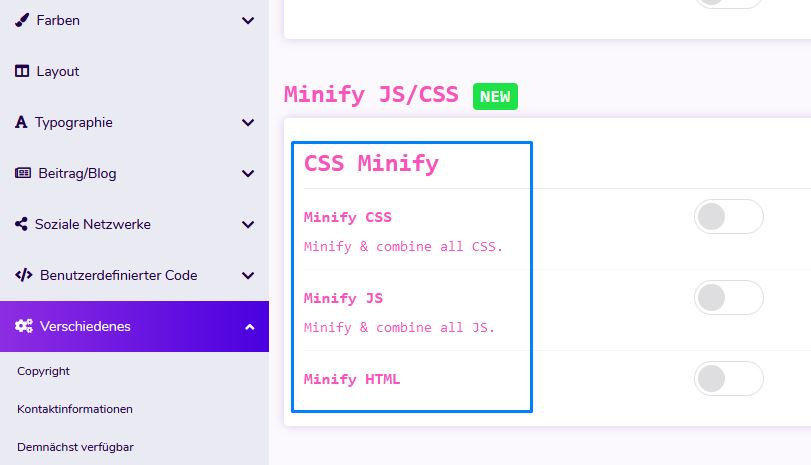Image resolution: width=811 pixels, height=465 pixels.
Task: Click the green NEW badge
Action: 495,96
